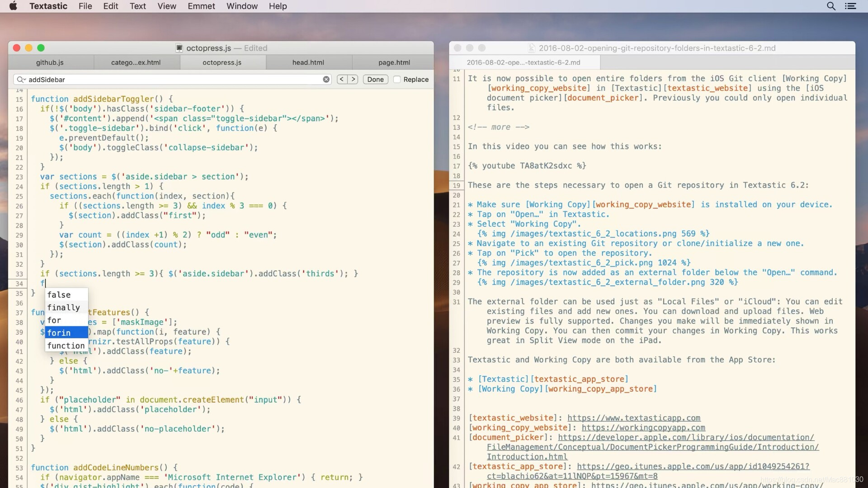
Task: Select 'forin' from autocomplete list
Action: pyautogui.click(x=66, y=333)
